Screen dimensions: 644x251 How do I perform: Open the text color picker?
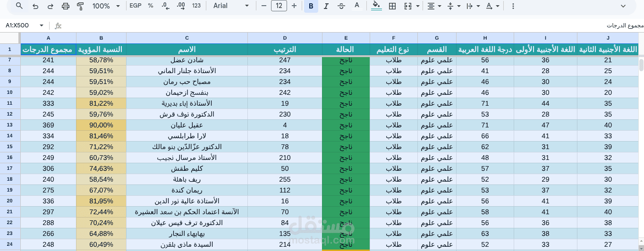click(x=357, y=6)
